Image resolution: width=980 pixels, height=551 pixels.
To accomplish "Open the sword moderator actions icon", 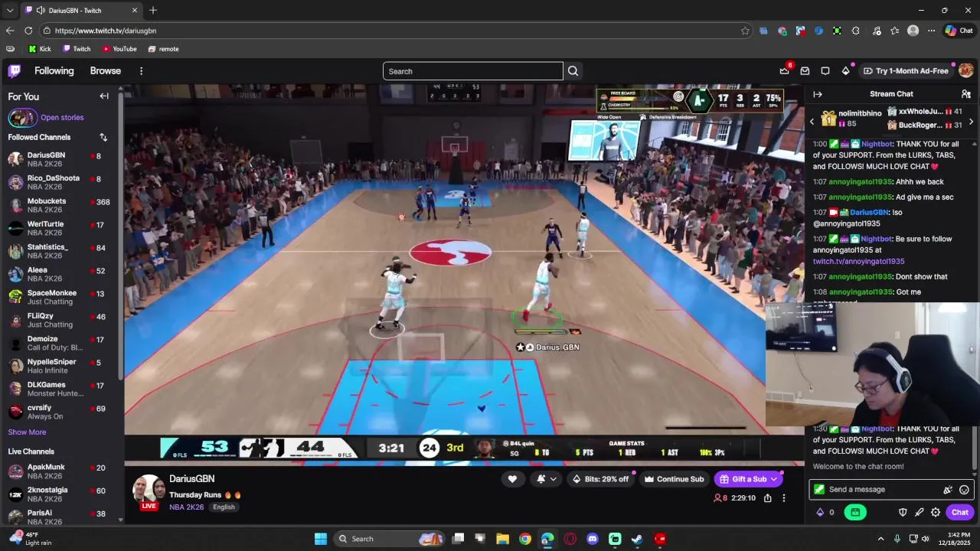I will [920, 513].
